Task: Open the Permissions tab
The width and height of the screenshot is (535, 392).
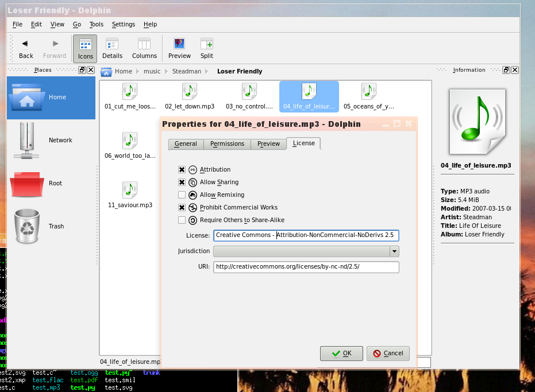Action: point(227,144)
